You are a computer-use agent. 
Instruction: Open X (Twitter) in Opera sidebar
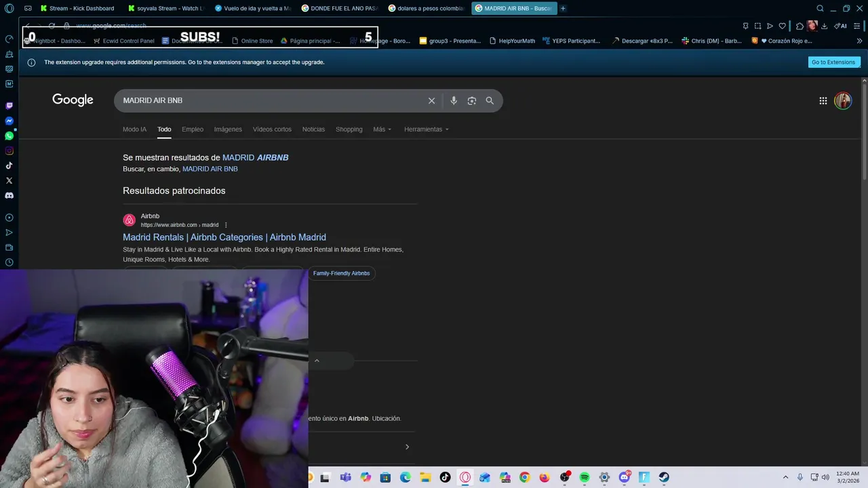click(x=9, y=180)
